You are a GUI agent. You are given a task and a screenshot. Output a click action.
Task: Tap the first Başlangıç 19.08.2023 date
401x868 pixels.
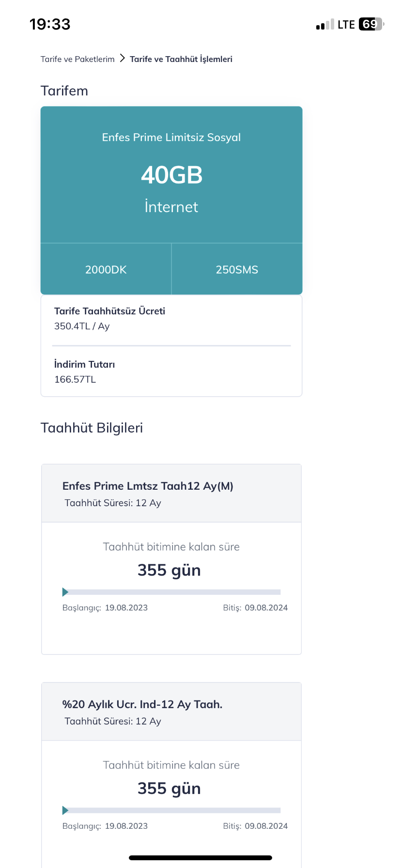click(x=105, y=608)
